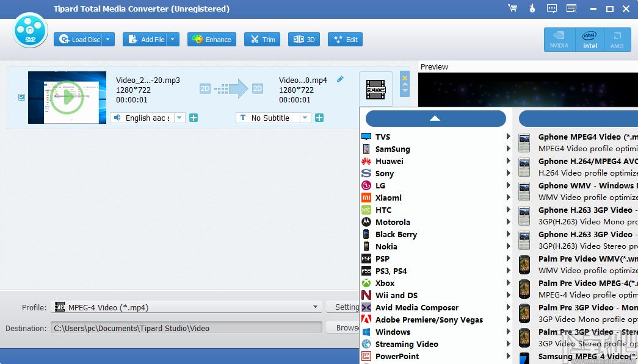The image size is (638, 364).
Task: Uncheck the video file checkbox
Action: [21, 97]
